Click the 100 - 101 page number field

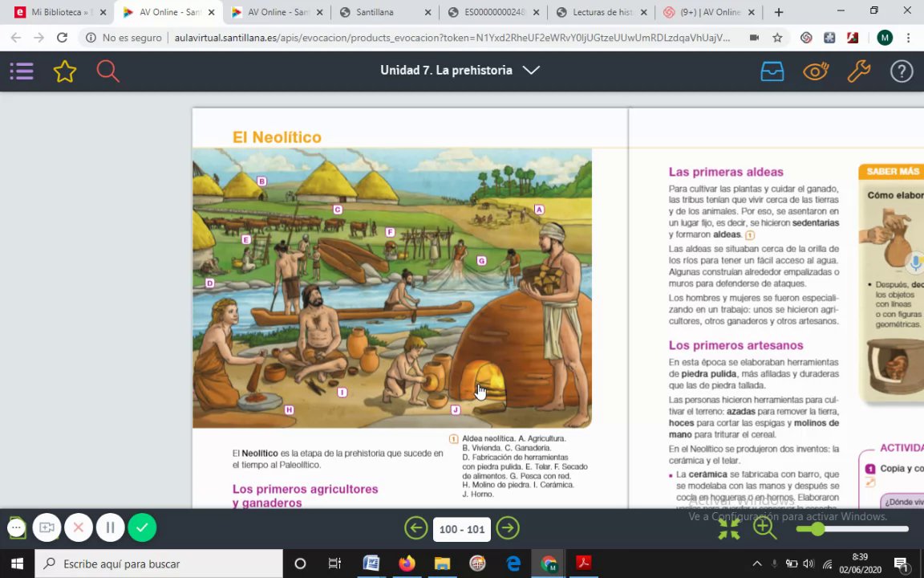tap(462, 529)
